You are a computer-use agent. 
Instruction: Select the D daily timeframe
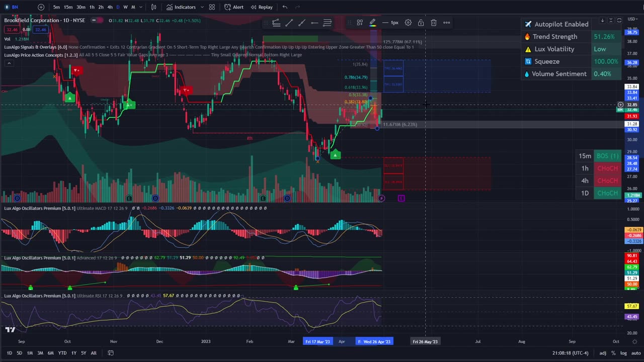(118, 7)
